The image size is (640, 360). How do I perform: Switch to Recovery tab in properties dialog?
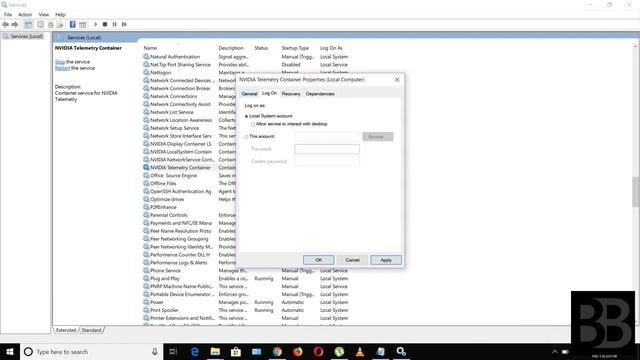click(x=291, y=94)
